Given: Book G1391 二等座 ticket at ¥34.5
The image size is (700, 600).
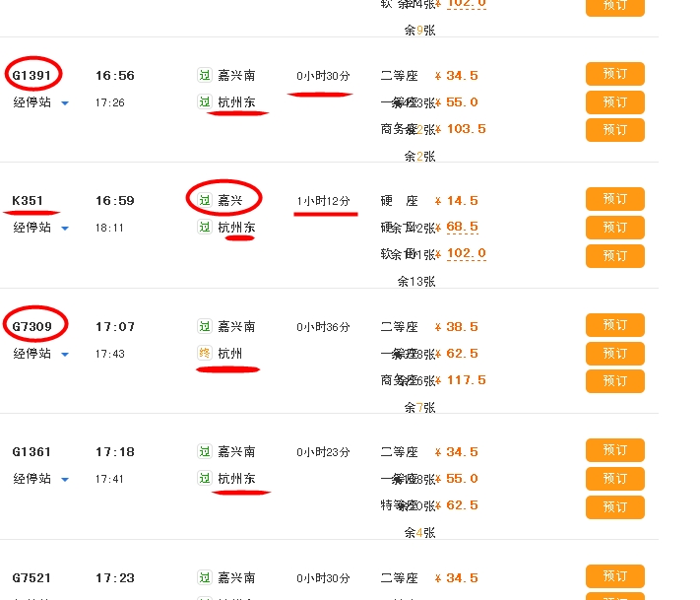Looking at the screenshot, I should point(614,74).
